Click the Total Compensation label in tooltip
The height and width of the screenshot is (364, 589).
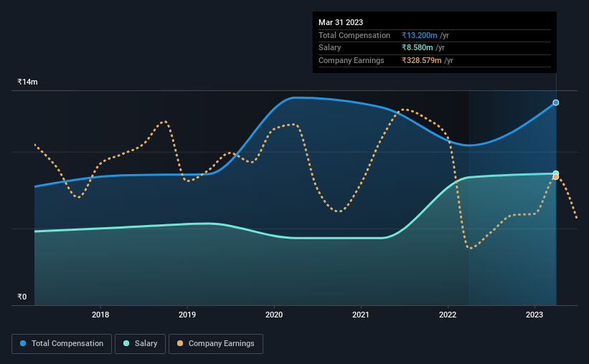click(x=354, y=35)
